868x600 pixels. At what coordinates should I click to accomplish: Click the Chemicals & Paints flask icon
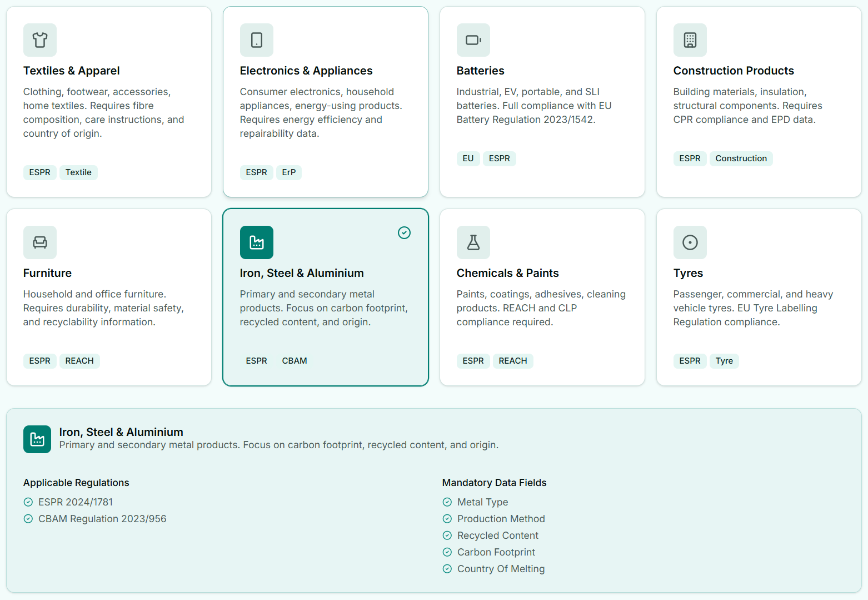473,242
